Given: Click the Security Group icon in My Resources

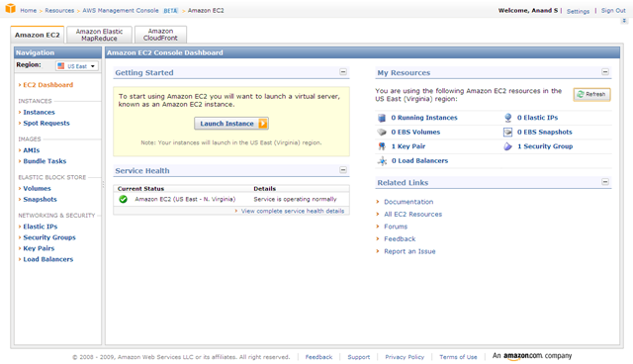Looking at the screenshot, I should 507,146.
